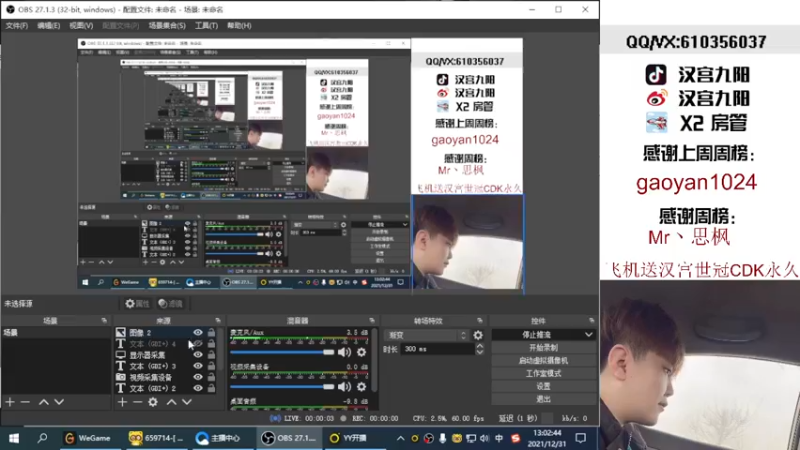The height and width of the screenshot is (450, 800).
Task: Add a new scene with the plus icon
Action: click(10, 402)
